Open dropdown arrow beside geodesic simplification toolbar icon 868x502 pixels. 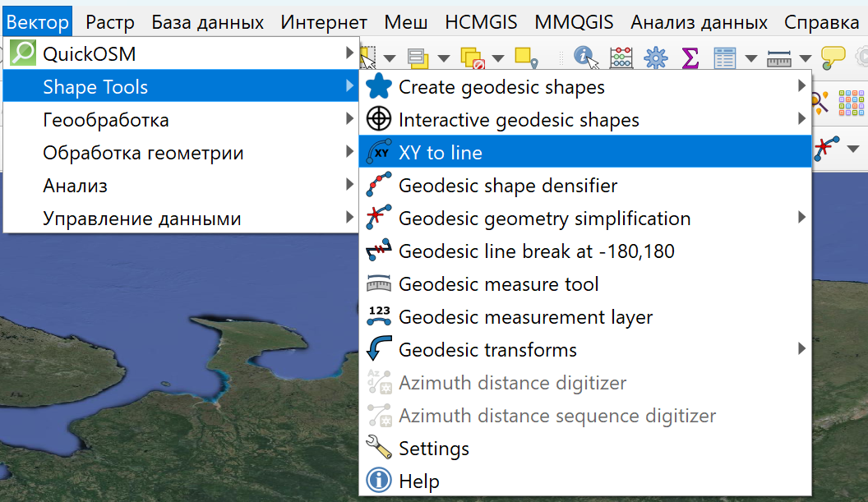853,149
